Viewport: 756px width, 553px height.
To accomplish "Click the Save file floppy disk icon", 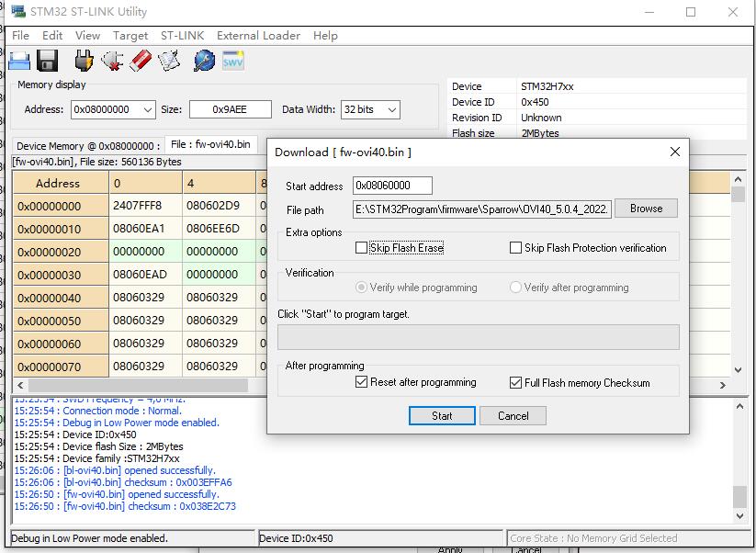I will coord(47,62).
